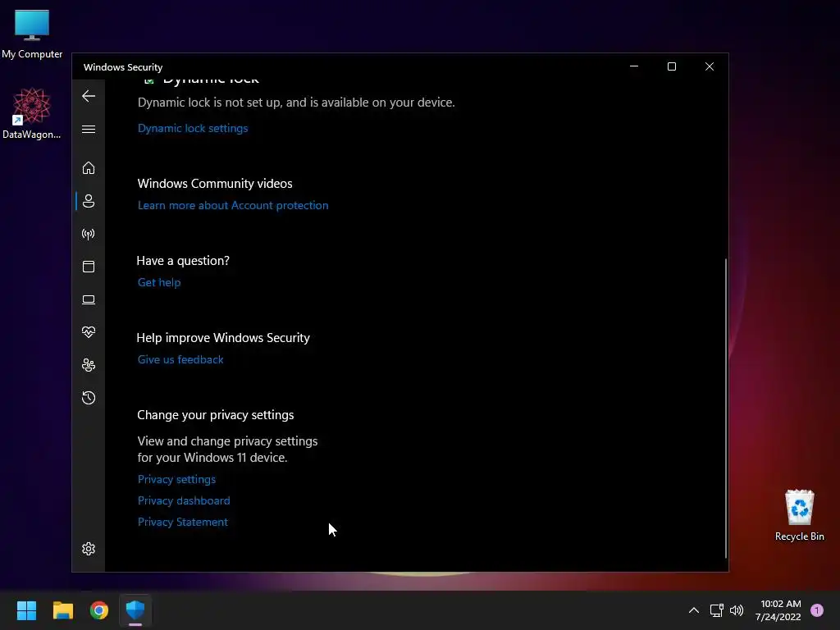Click the Change your privacy settings heading

216,414
